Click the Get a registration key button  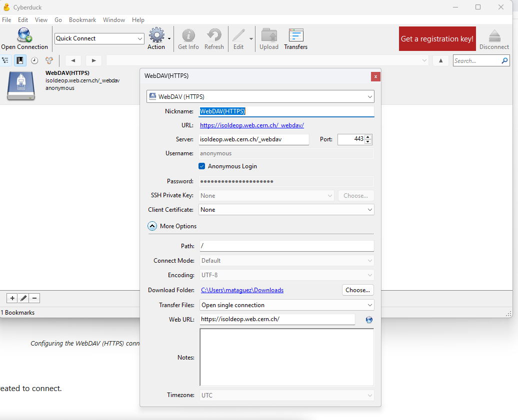click(437, 39)
